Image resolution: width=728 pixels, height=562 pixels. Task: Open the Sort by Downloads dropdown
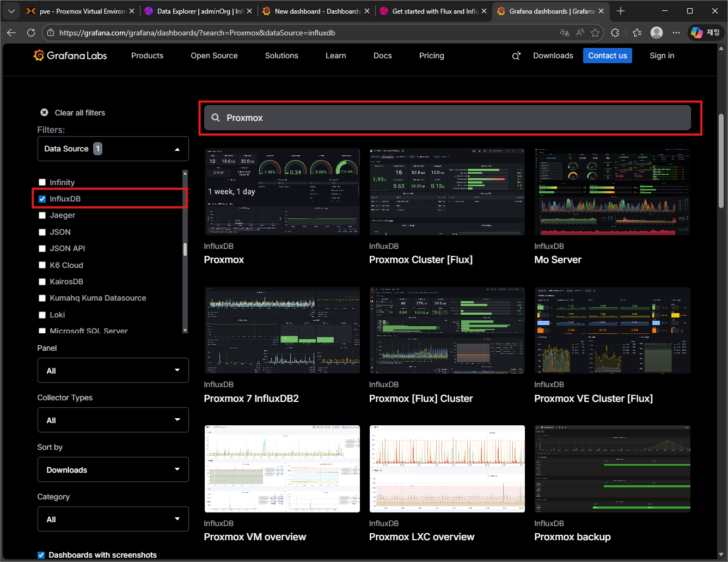click(113, 469)
